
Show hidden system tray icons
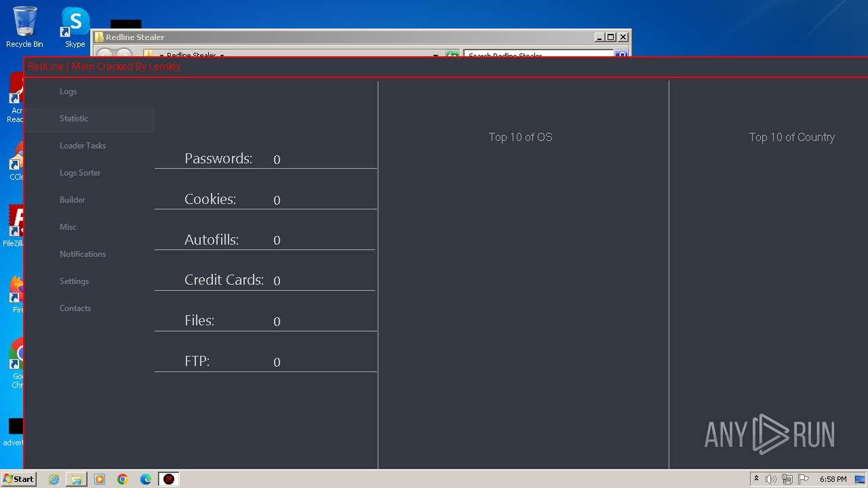pos(756,479)
